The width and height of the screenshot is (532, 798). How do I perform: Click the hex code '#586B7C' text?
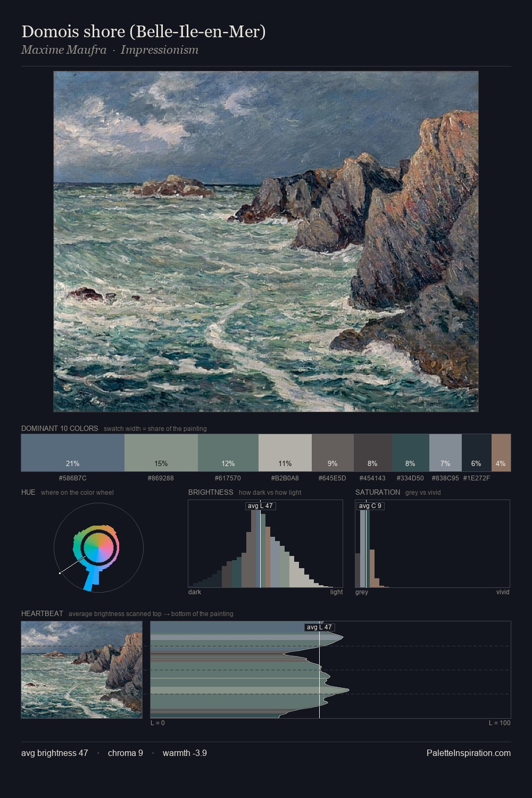click(x=73, y=478)
